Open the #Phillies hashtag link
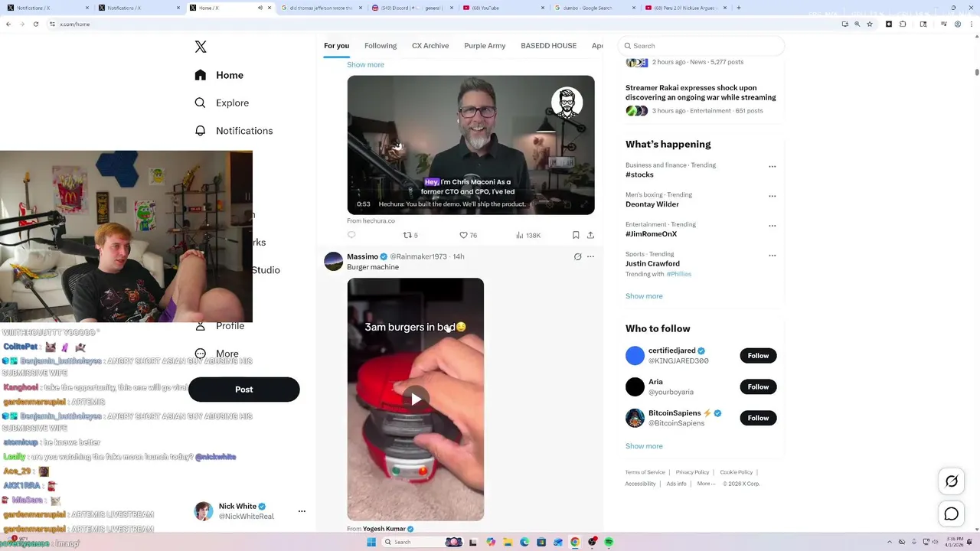The width and height of the screenshot is (980, 551). [678, 274]
